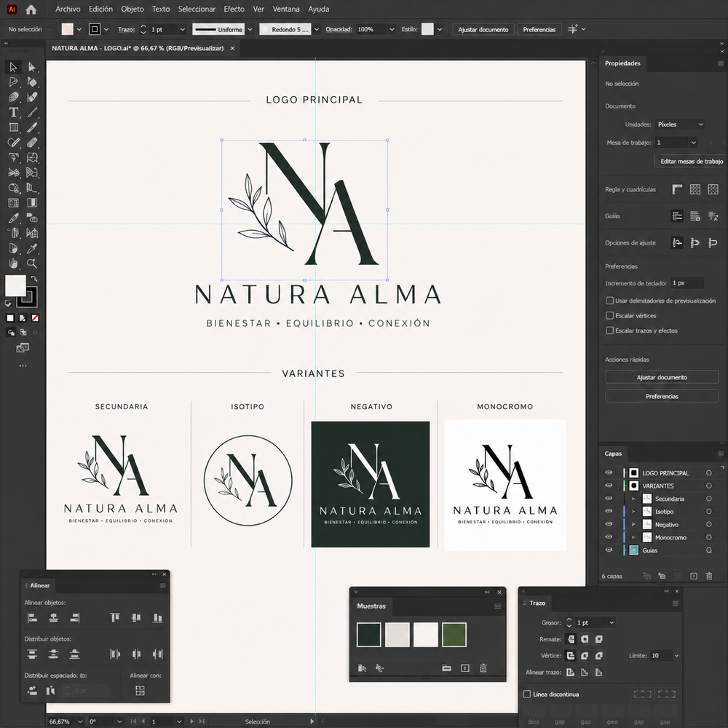
Task: Select the Direct Selection tool
Action: coord(31,67)
